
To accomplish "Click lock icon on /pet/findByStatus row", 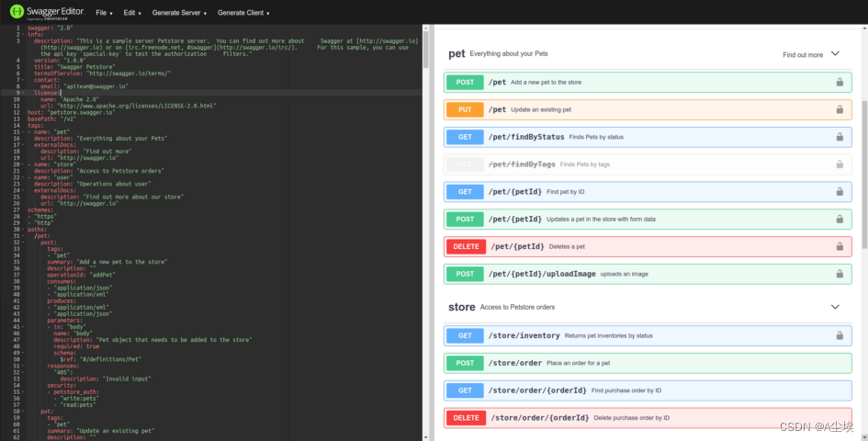I will (840, 137).
